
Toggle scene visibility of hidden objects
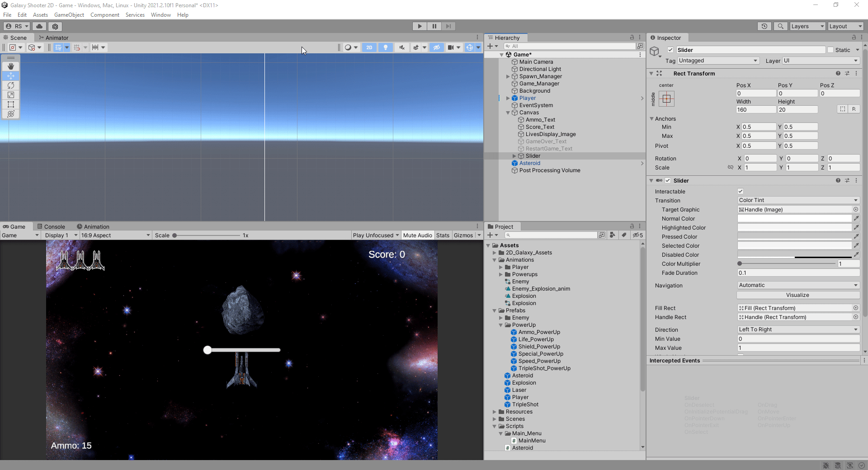point(436,47)
